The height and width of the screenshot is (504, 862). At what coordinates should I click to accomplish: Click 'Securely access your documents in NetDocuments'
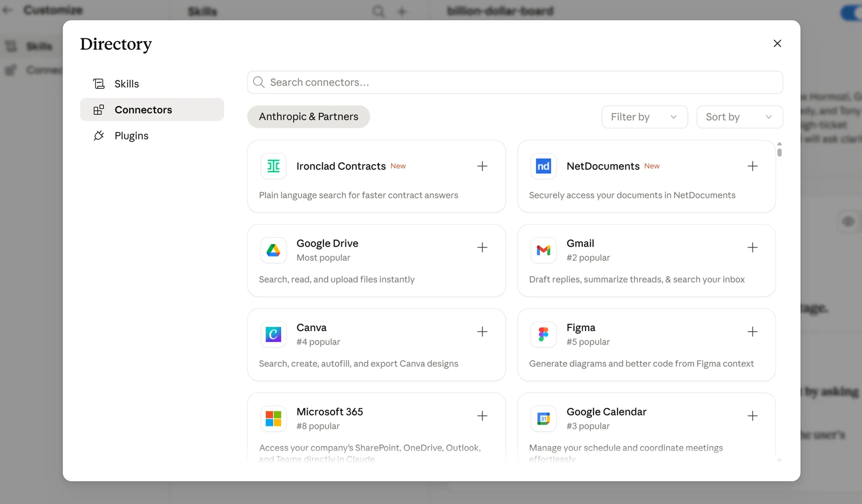tap(632, 195)
